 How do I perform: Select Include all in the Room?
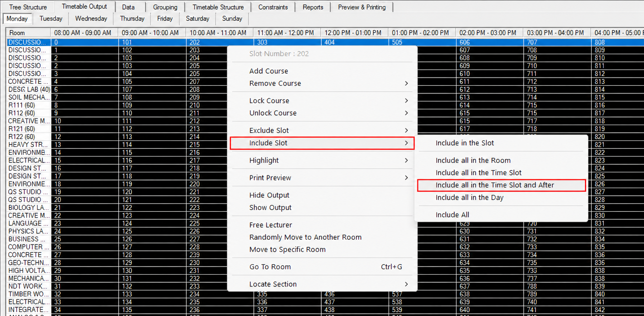[x=501, y=160]
